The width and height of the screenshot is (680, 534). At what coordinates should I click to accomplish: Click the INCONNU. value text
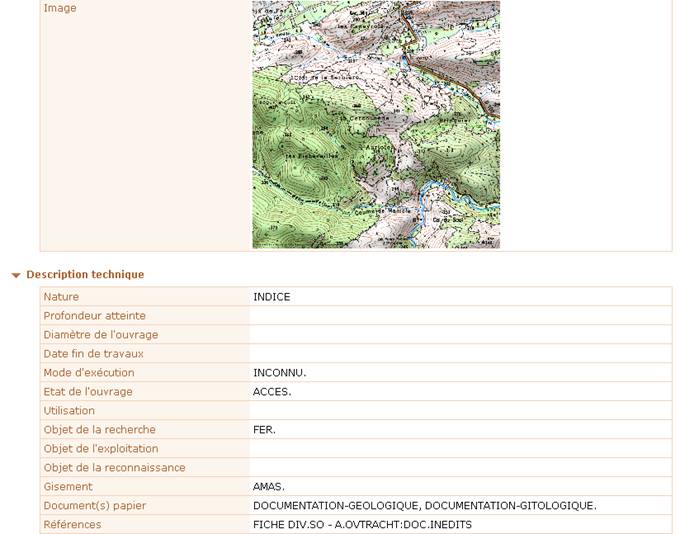pyautogui.click(x=280, y=373)
